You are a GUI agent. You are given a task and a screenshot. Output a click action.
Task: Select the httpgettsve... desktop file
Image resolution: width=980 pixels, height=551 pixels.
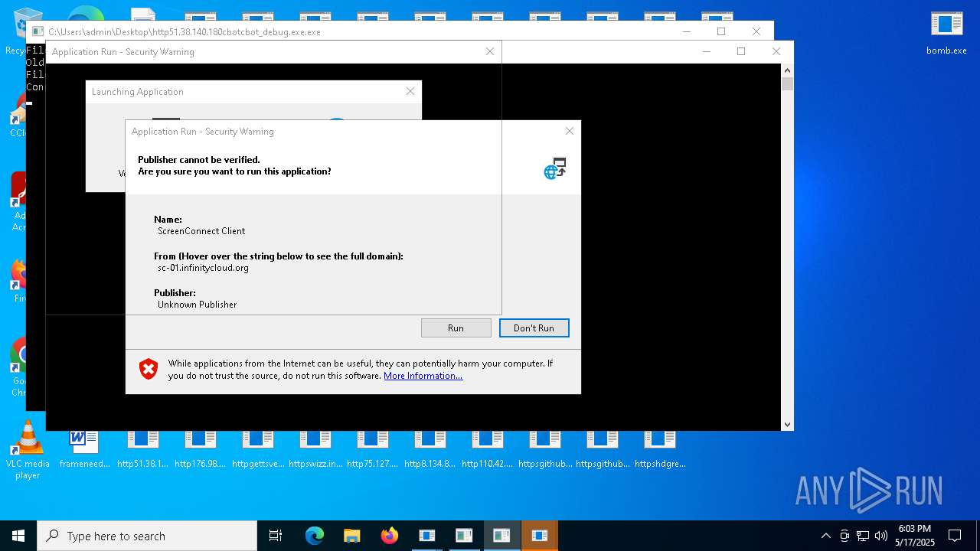pos(258,449)
